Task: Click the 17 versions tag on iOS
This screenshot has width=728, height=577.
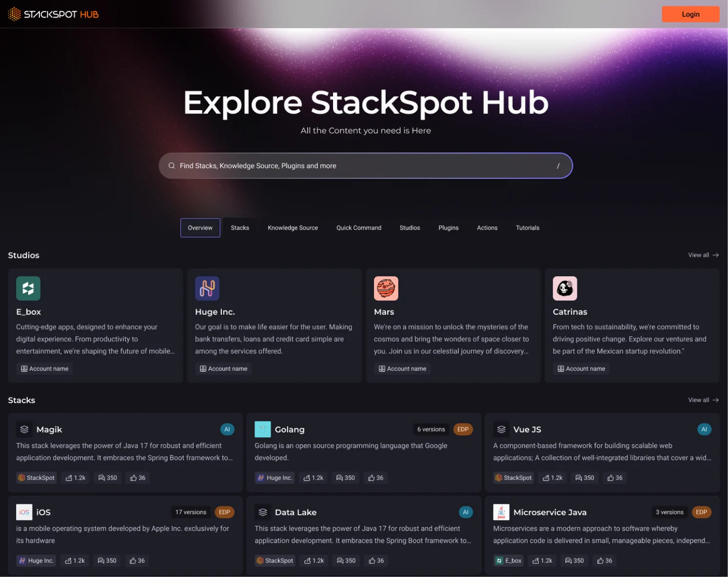Action: 191,512
